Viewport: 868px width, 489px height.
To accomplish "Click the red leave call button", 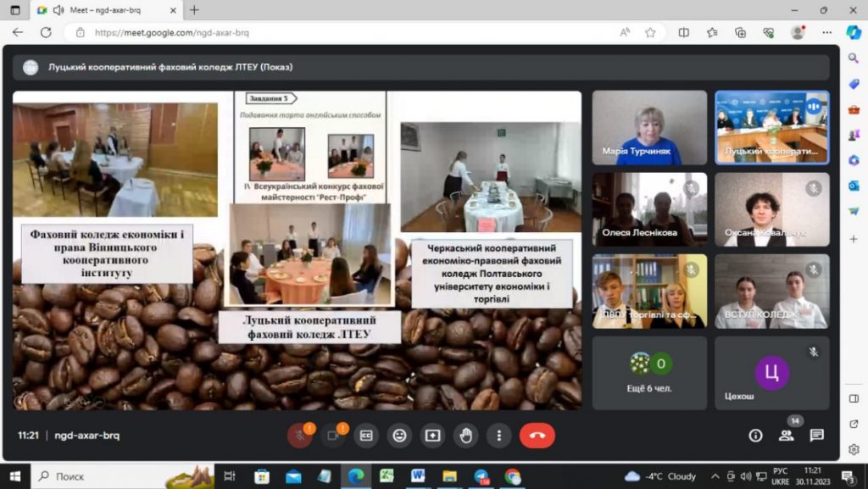I will (x=537, y=436).
